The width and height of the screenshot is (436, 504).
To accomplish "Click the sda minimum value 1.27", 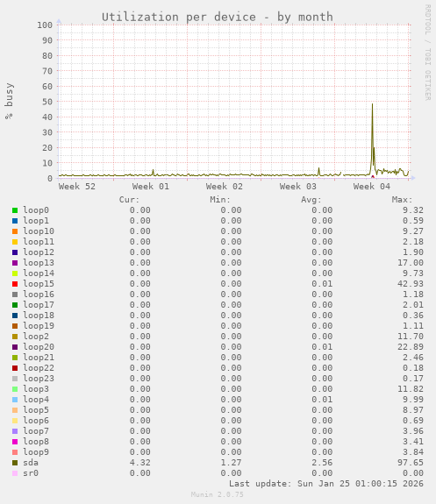I will [231, 463].
